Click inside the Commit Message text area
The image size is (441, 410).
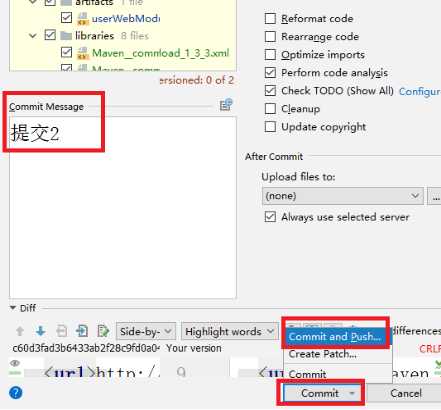pos(123,207)
